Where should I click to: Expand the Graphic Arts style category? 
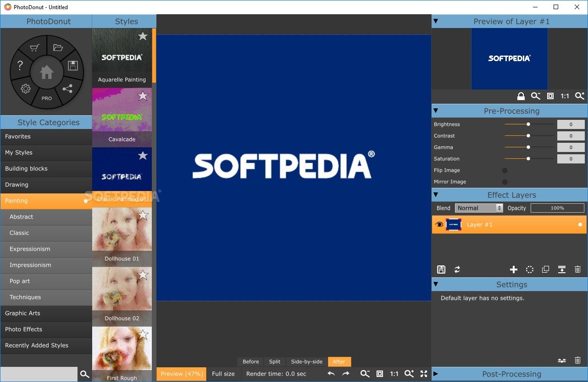[46, 313]
